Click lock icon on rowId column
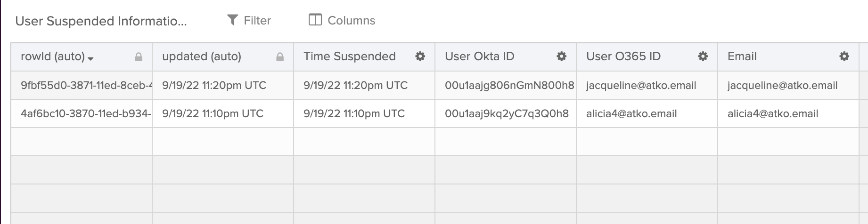Screen dimensions: 868x224 click(x=139, y=57)
